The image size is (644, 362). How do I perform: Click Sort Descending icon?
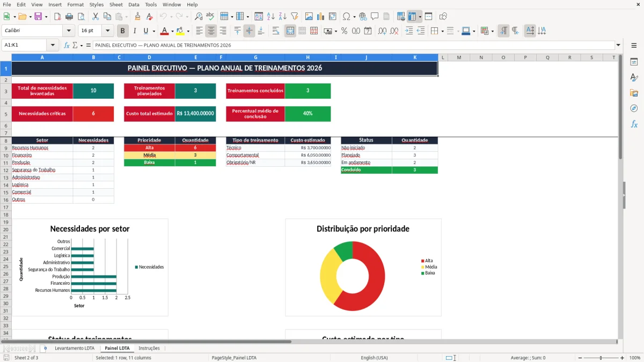click(x=282, y=17)
